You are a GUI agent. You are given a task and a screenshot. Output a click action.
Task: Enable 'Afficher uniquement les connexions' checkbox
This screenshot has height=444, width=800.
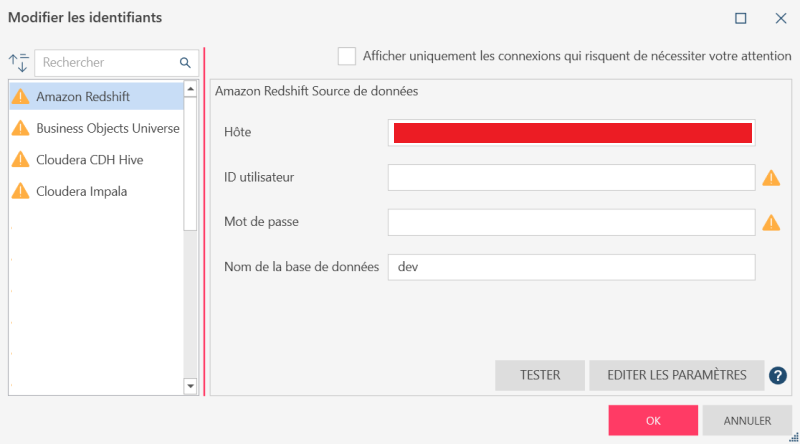click(347, 56)
